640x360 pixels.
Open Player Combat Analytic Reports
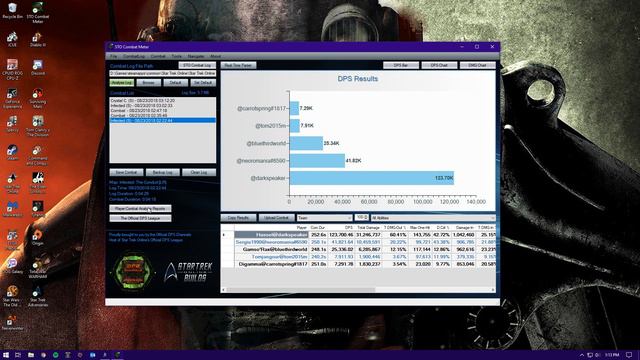[x=140, y=209]
